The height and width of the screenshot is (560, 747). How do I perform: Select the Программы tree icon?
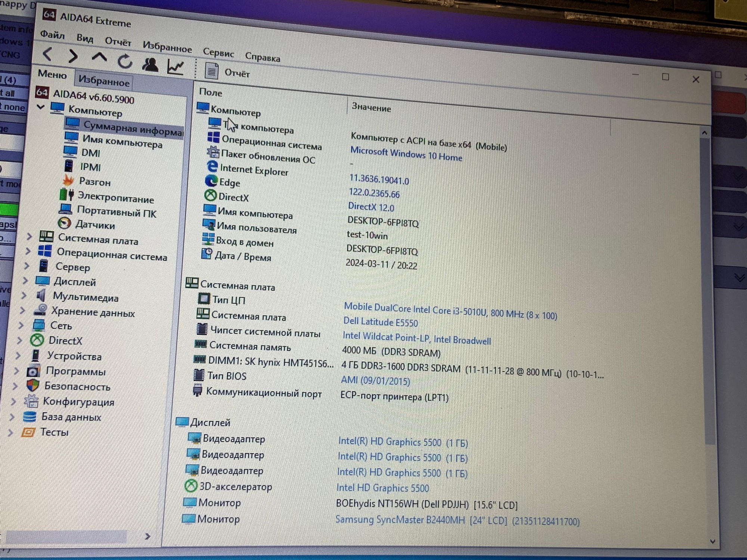point(33,371)
